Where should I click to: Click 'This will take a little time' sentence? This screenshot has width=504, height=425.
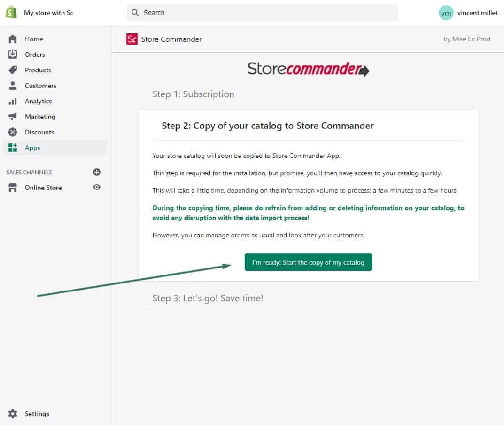(305, 190)
